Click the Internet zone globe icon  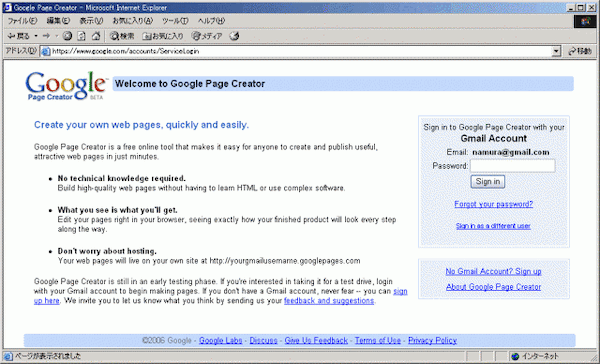click(x=515, y=356)
